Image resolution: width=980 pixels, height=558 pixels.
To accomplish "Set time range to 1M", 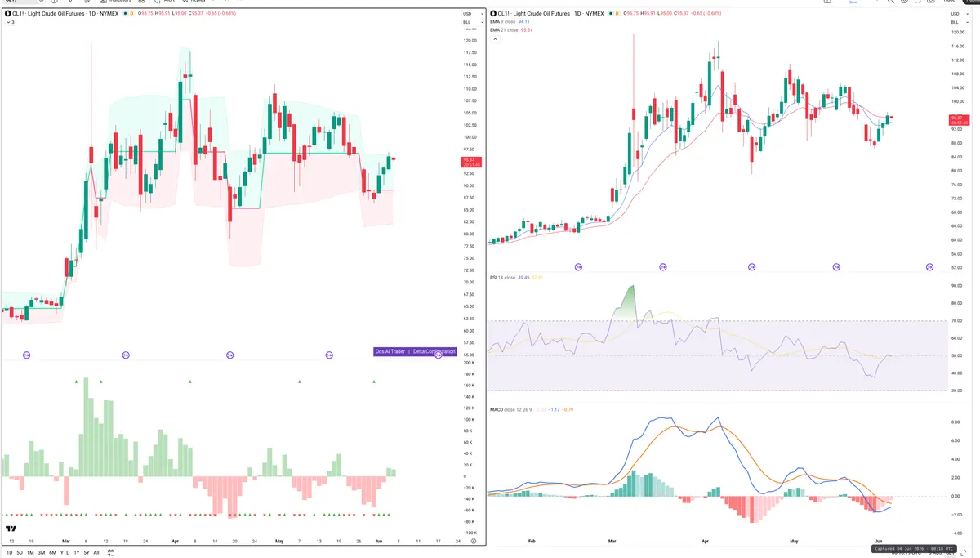I will point(30,553).
